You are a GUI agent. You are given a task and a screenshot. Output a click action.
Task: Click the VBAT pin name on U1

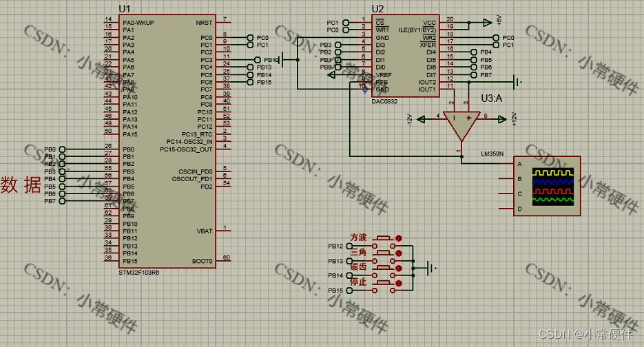tap(205, 231)
